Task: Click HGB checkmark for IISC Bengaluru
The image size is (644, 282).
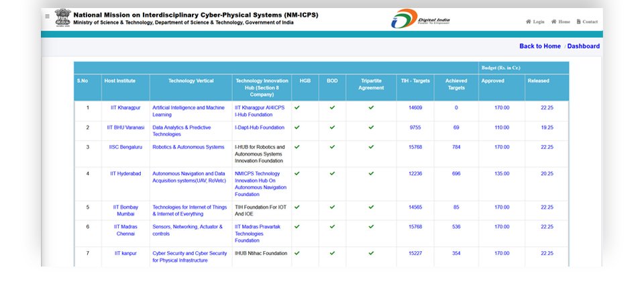Action: [x=297, y=147]
